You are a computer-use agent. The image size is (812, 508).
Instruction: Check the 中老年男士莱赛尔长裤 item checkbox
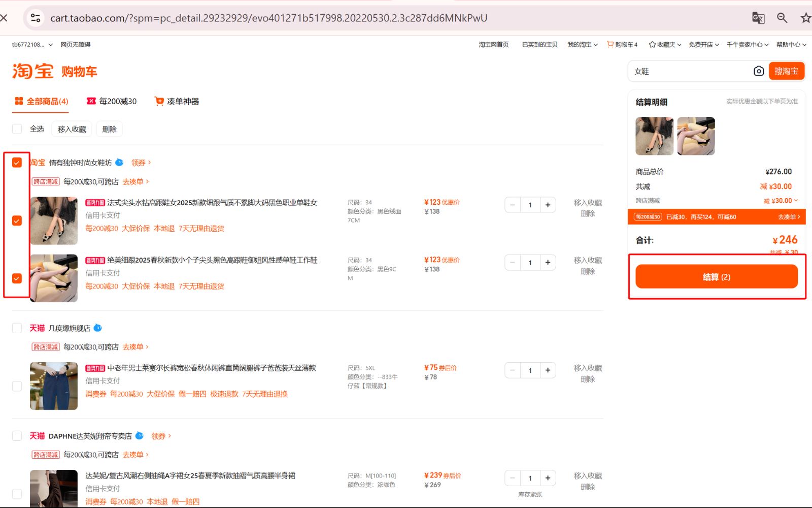point(17,386)
